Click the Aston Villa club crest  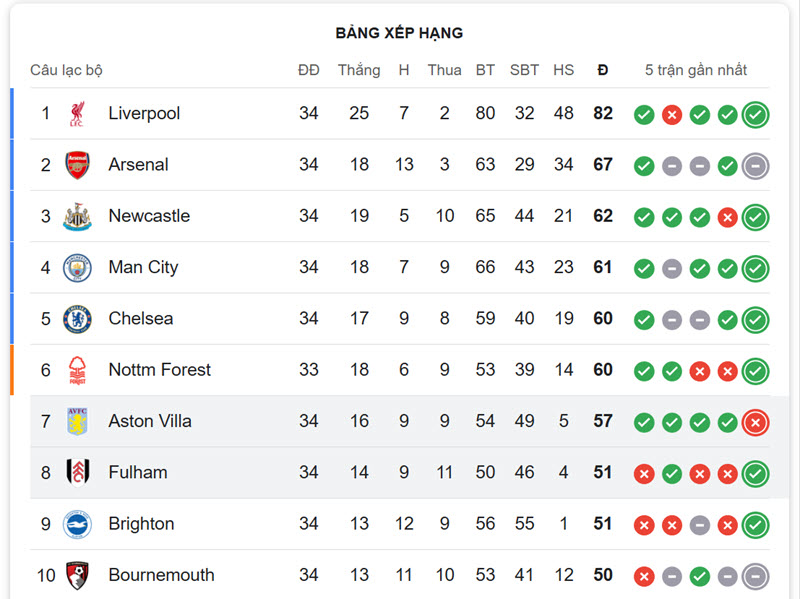coord(77,421)
